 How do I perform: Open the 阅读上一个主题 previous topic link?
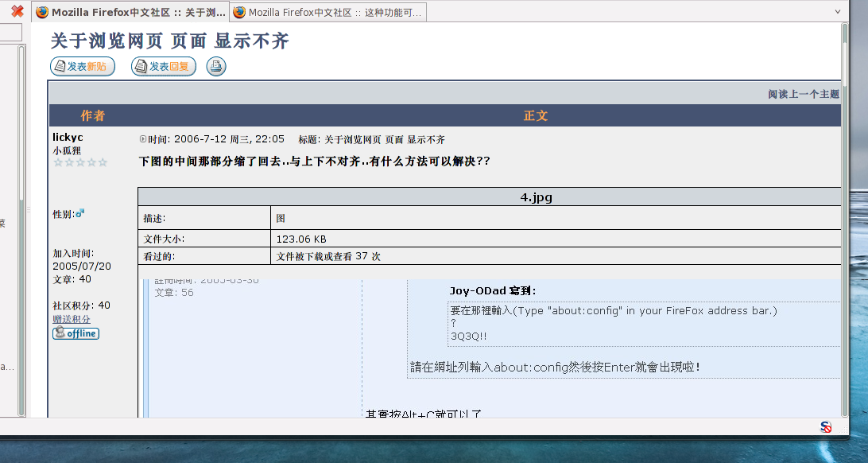point(803,94)
